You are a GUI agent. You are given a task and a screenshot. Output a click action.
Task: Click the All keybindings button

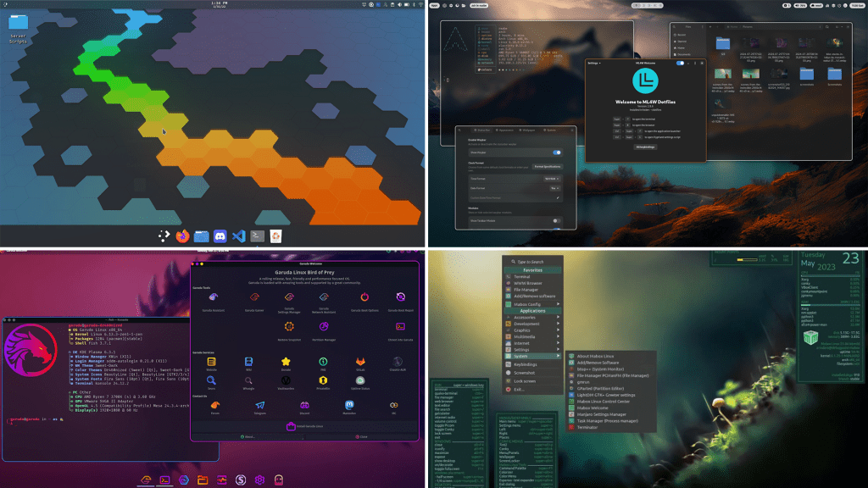[x=647, y=147]
